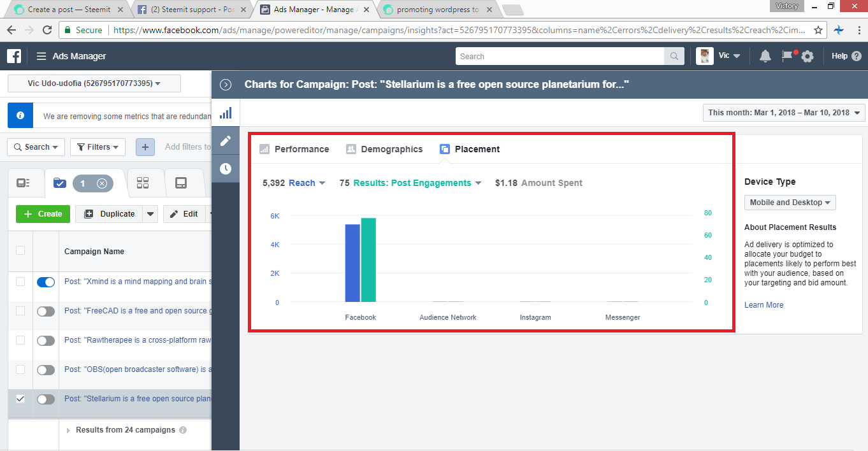Switch to the Ad Sets grid tab
The image size is (868, 451).
(x=143, y=183)
